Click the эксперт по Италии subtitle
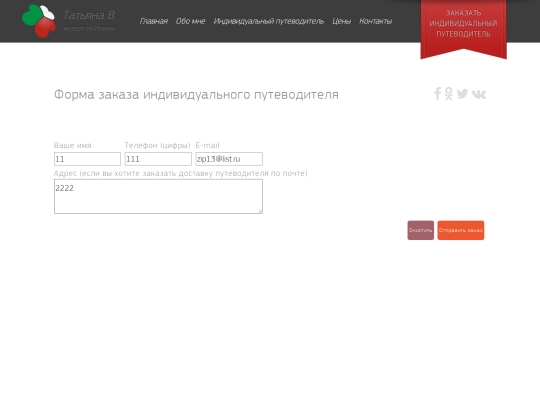Image resolution: width=540 pixels, height=405 pixels. pyautogui.click(x=89, y=29)
